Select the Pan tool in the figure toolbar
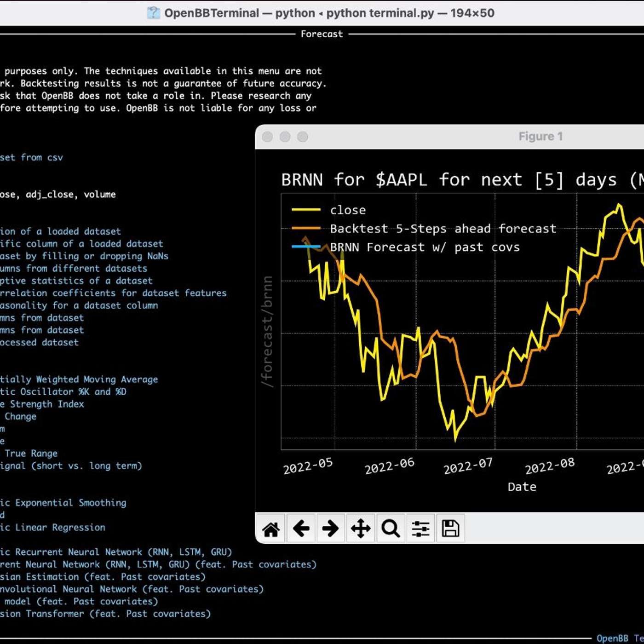 (x=361, y=528)
